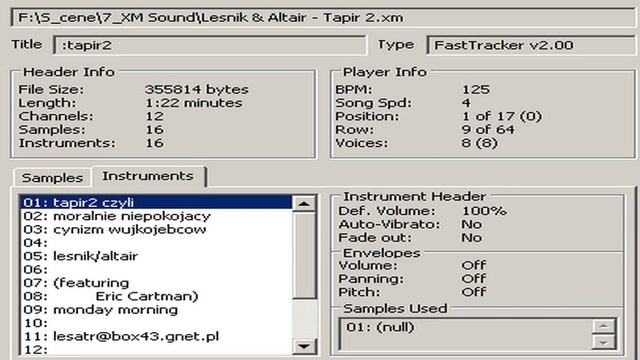Select empty instrument row 06:
The width and height of the screenshot is (640, 360).
156,270
